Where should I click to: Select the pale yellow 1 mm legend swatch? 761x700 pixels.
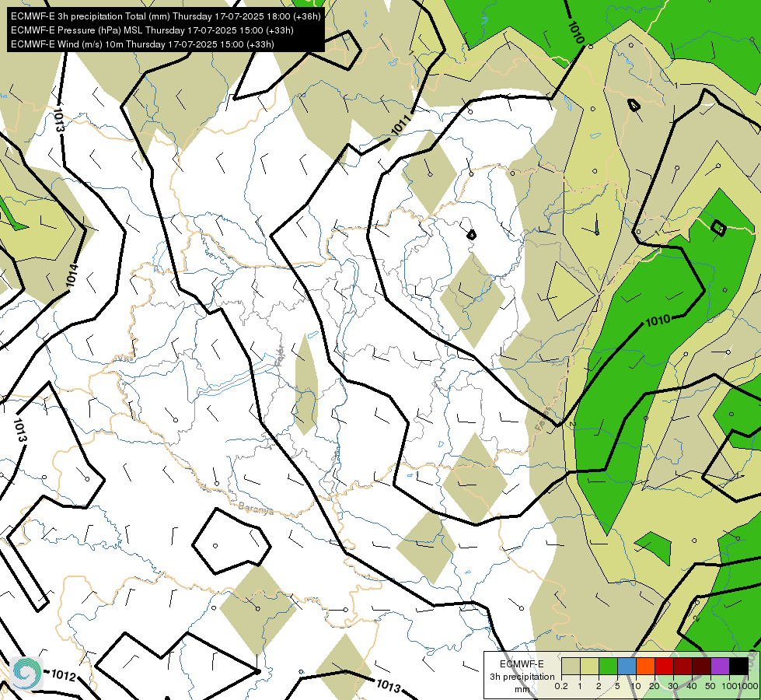tap(589, 667)
